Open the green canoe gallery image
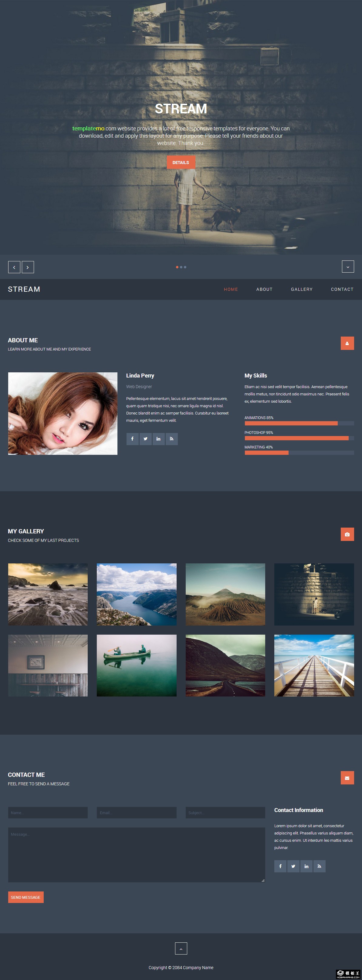Image resolution: width=362 pixels, height=980 pixels. (137, 665)
